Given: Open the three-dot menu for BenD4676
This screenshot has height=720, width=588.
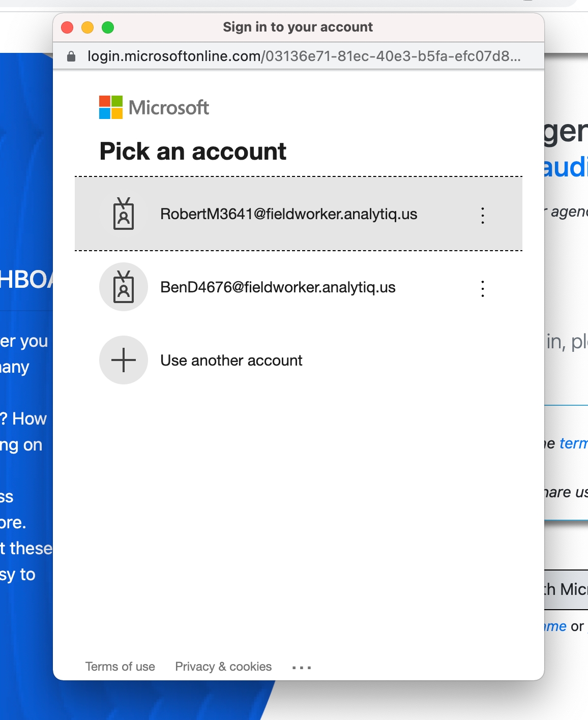Looking at the screenshot, I should 482,288.
